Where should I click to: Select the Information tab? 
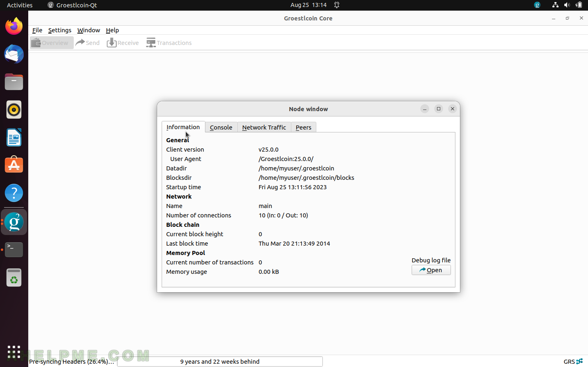click(x=183, y=127)
